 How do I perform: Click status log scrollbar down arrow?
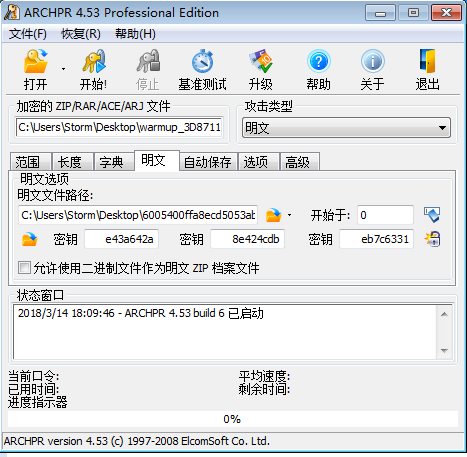(444, 351)
